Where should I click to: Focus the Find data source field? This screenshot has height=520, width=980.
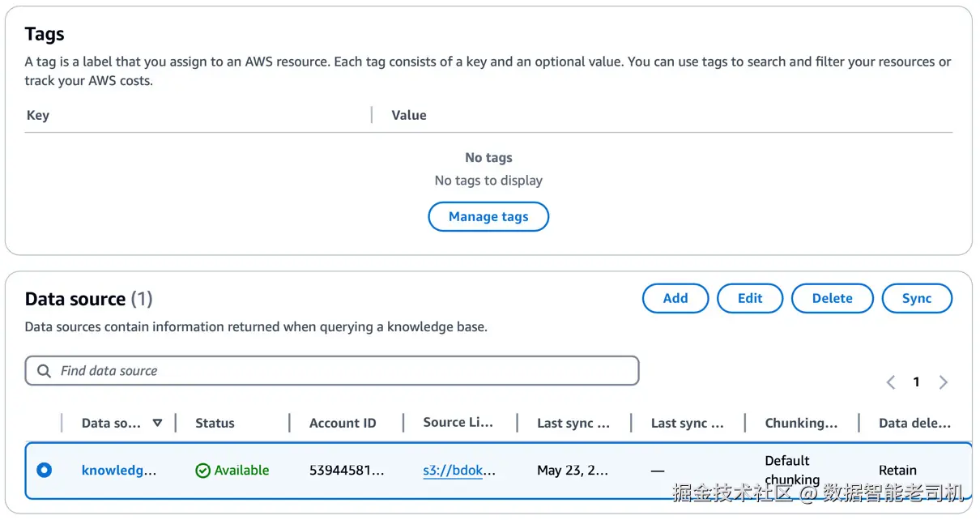340,371
